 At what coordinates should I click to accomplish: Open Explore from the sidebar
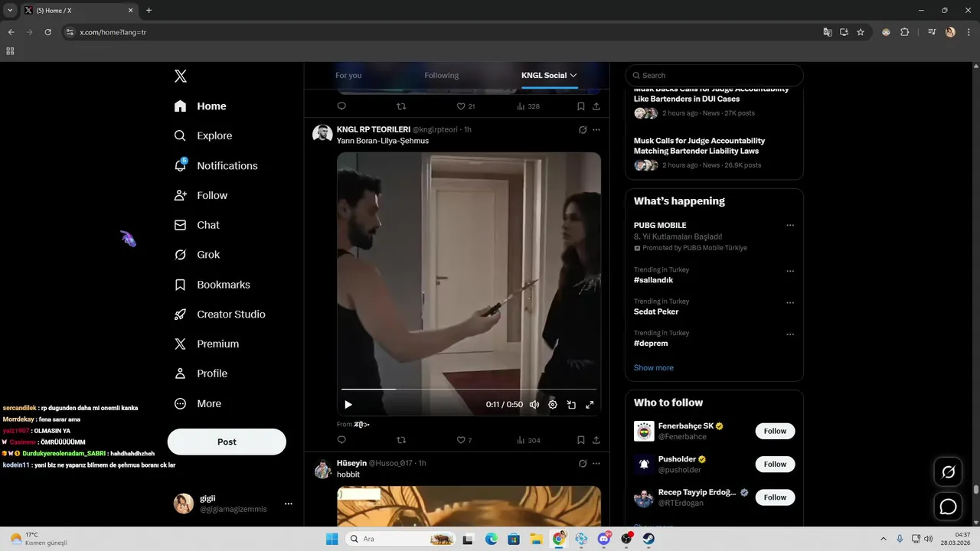(203, 135)
